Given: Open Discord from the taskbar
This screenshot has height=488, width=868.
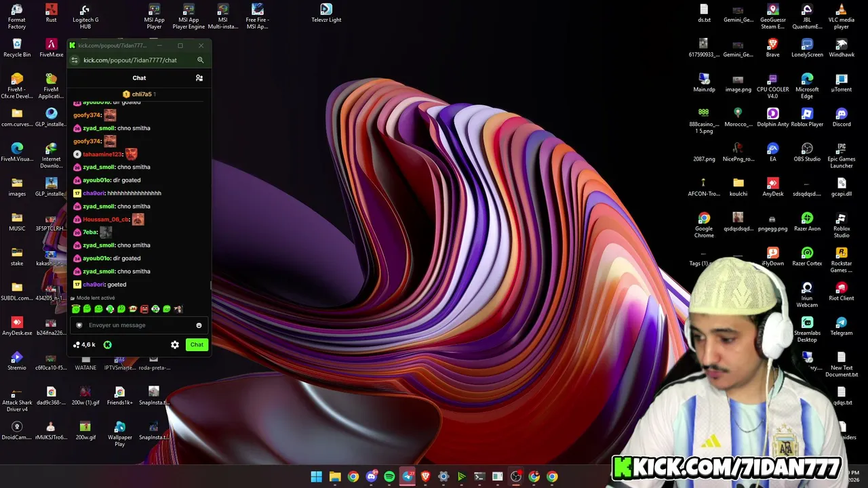Looking at the screenshot, I should click(371, 476).
